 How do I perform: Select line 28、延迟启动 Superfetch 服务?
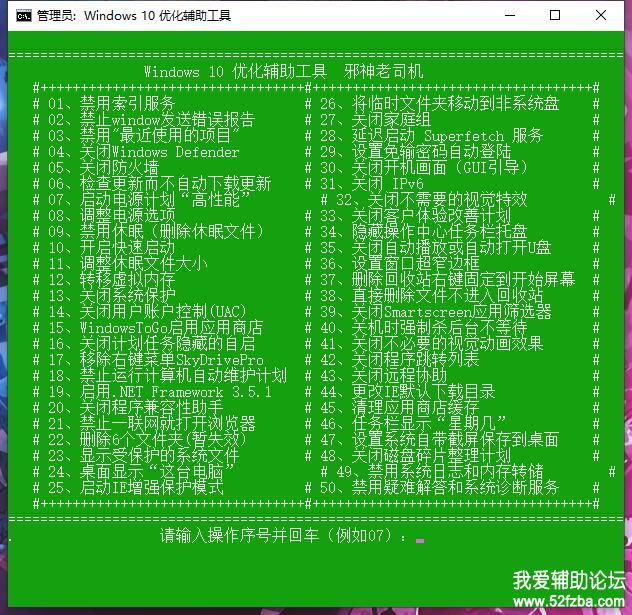(432, 136)
